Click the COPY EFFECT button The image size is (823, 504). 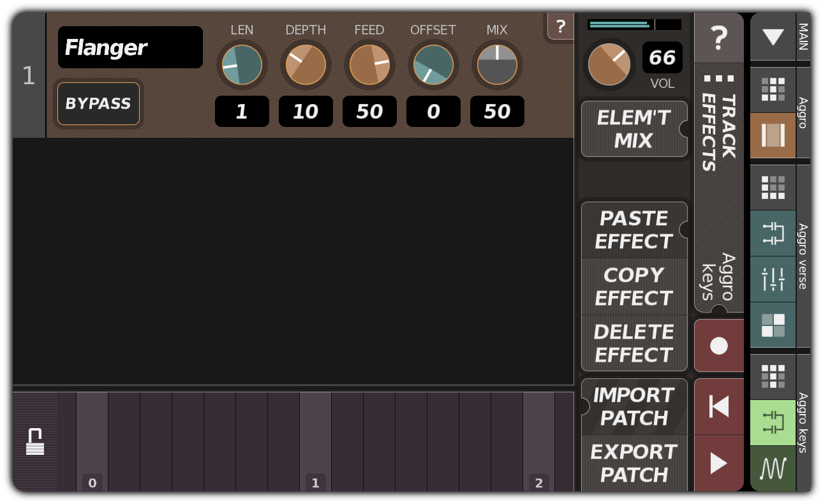pyautogui.click(x=634, y=286)
